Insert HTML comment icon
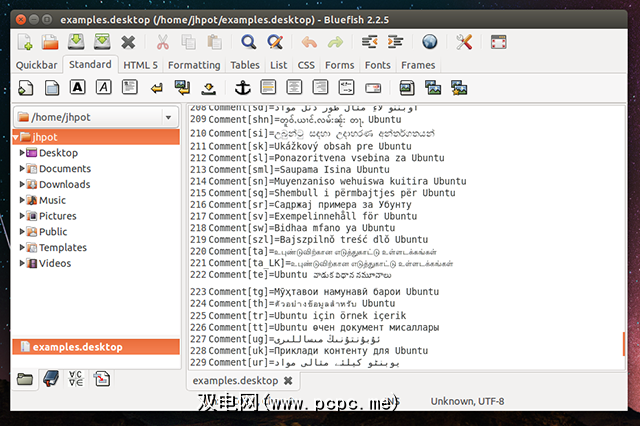Screen dimensions: 640x426 pyautogui.click(x=347, y=87)
